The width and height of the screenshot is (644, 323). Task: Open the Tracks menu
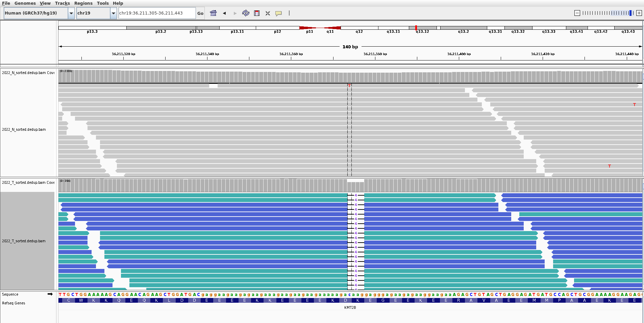[63, 3]
